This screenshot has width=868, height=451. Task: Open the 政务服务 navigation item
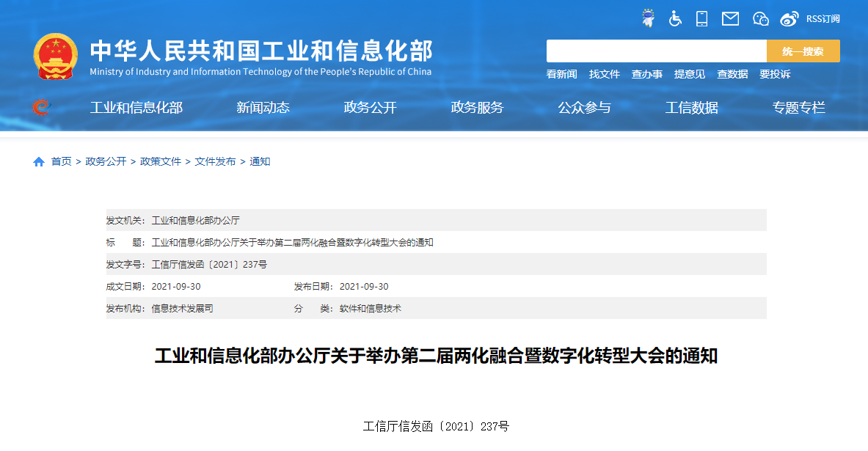477,108
